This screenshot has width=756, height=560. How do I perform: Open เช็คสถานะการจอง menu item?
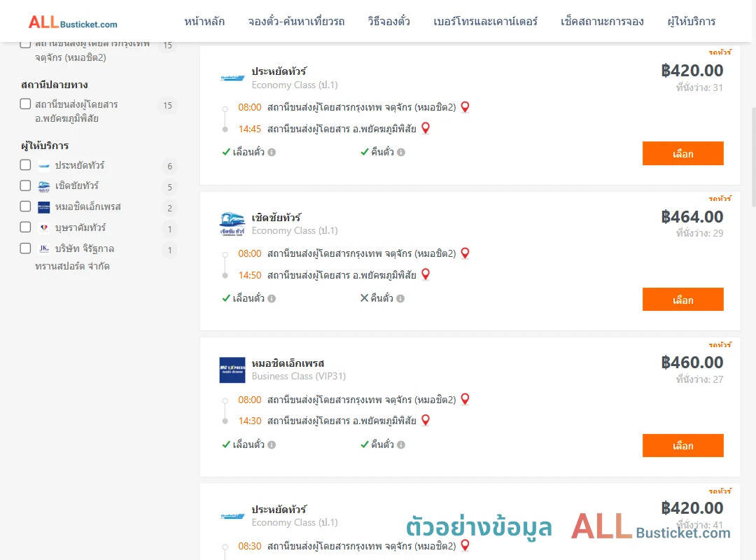(x=602, y=22)
